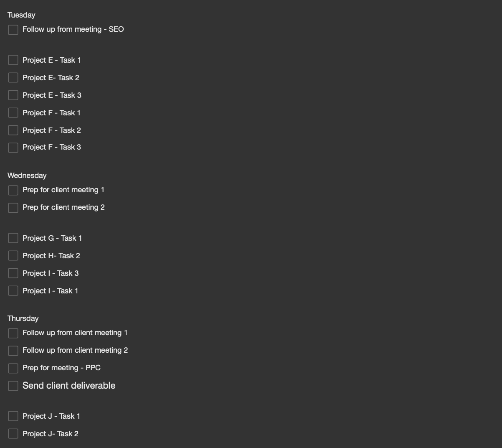The height and width of the screenshot is (448, 502).
Task: Click the 'Project J- Task 2' text
Action: [x=50, y=434]
